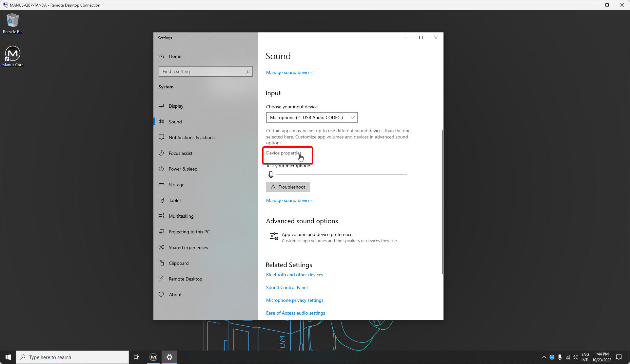630x364 pixels.
Task: Click the speaker volume tray icon
Action: point(575,357)
